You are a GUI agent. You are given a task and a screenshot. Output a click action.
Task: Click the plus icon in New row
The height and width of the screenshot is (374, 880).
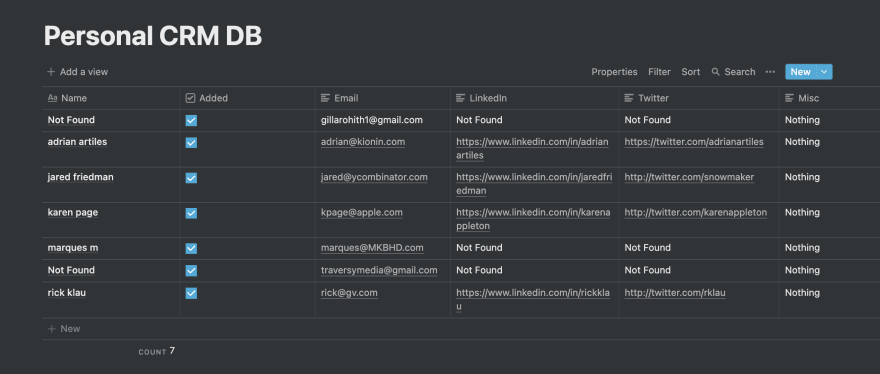coord(51,329)
